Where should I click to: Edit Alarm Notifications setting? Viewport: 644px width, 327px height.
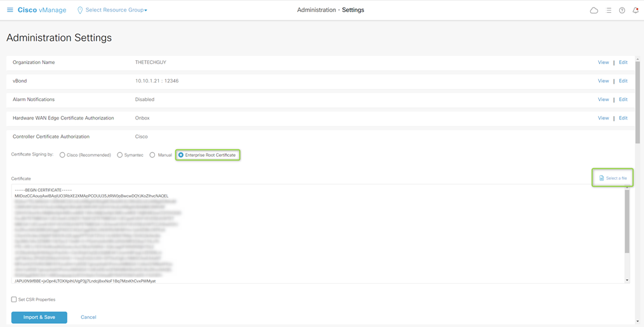623,99
